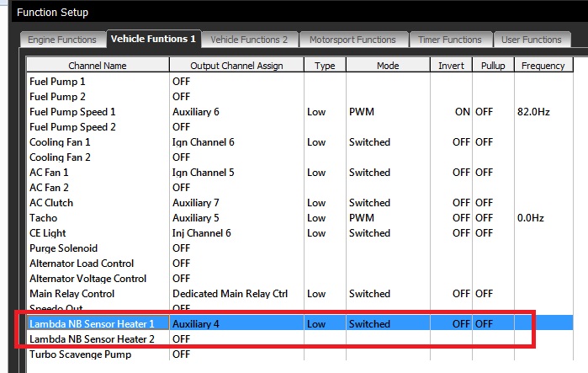
Task: Go to the Motorsport Functions tab
Action: pyautogui.click(x=352, y=40)
